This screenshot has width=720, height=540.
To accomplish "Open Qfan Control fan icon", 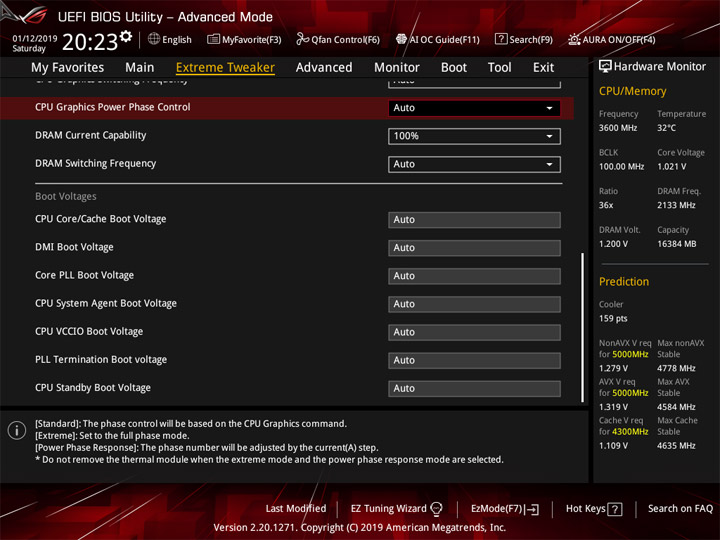I will (302, 39).
